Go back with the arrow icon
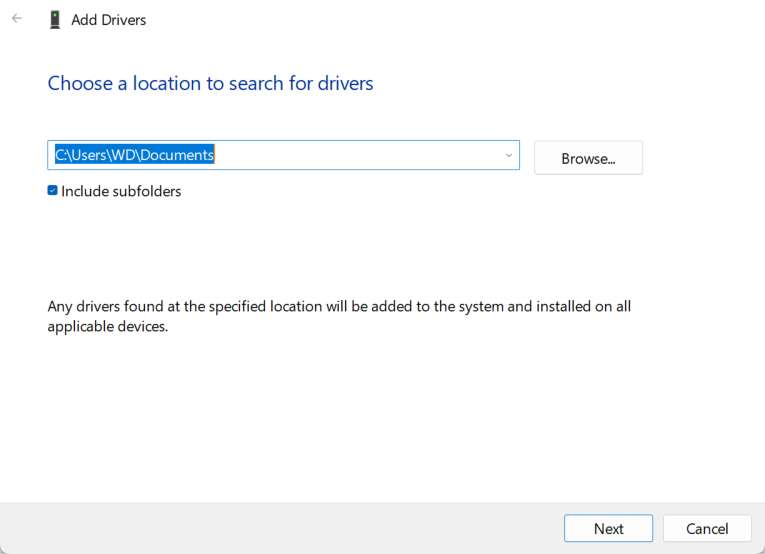This screenshot has width=765, height=554. point(17,19)
